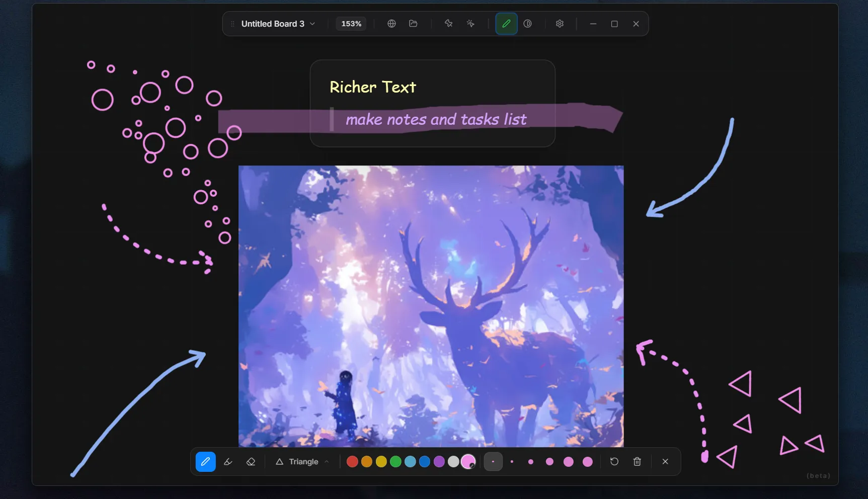Close the drawing toolbar with X
868x499 pixels.
pyautogui.click(x=665, y=462)
